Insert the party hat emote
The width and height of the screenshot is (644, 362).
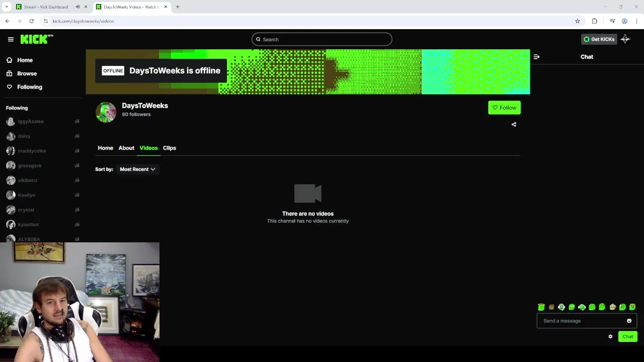pos(612,307)
